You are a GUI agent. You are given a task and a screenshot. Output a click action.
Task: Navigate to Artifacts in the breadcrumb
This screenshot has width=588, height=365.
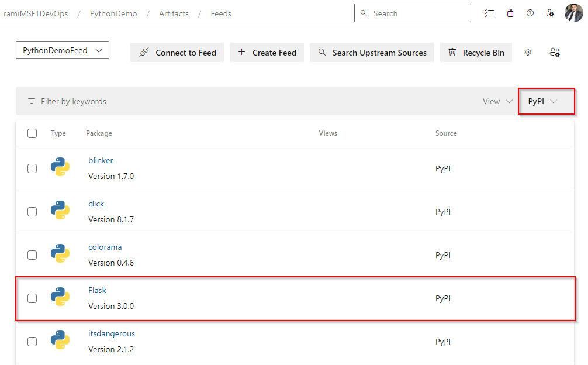coord(173,13)
